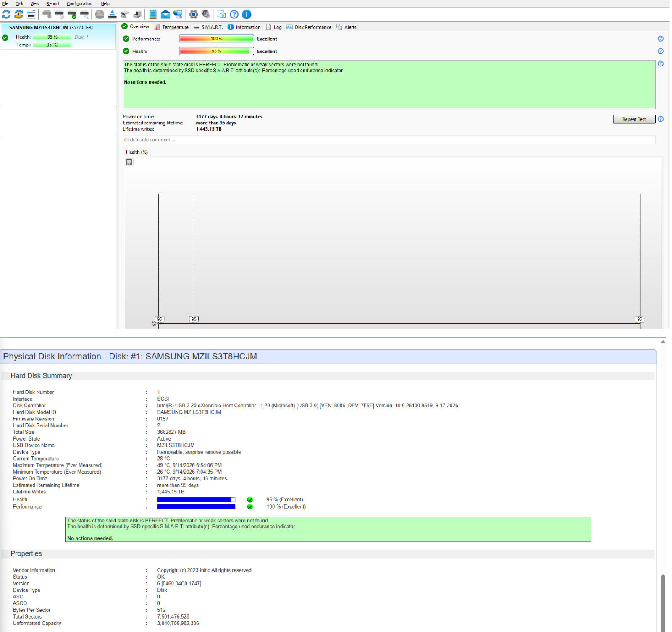Click the disk with computer toolbar icon
The image size is (672, 632).
tap(137, 15)
